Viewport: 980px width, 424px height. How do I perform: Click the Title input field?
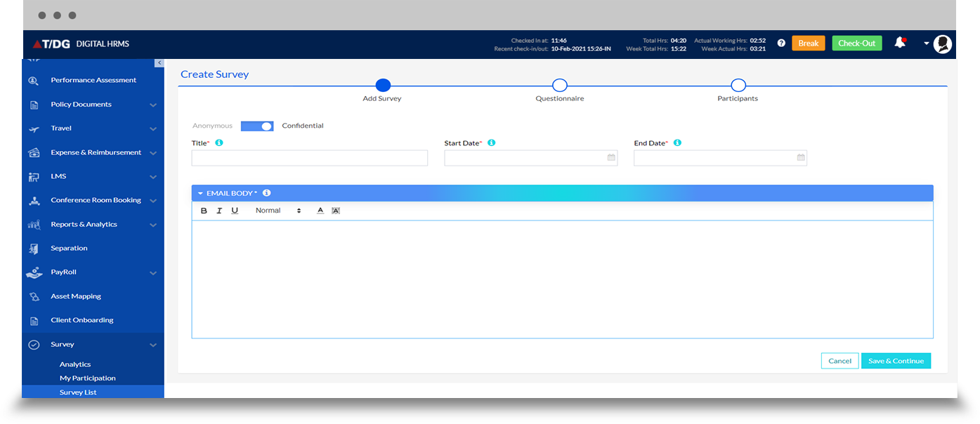(310, 158)
